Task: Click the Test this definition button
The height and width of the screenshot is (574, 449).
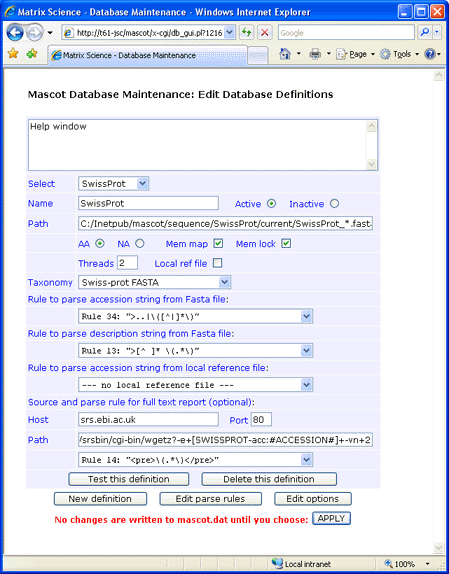Action: pos(129,479)
